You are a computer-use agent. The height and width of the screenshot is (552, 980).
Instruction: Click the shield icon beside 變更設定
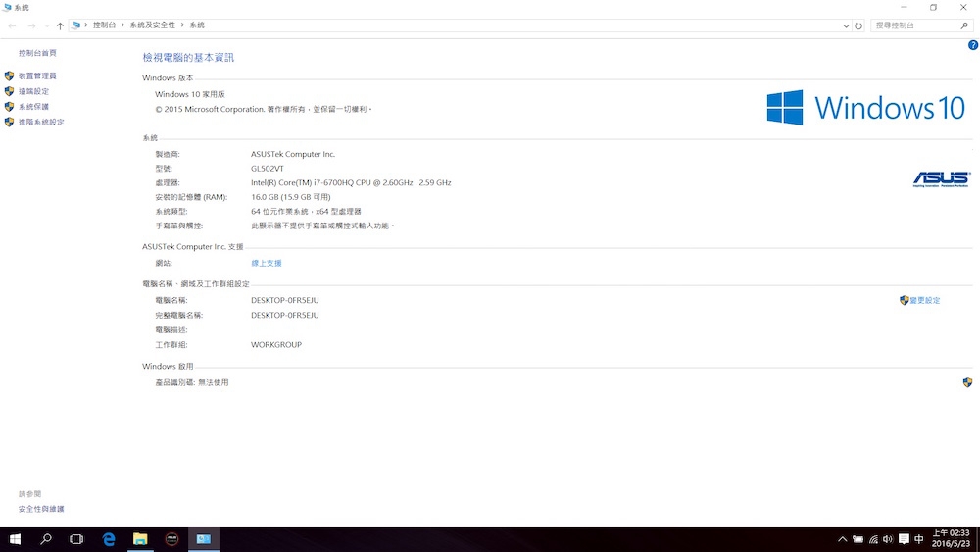point(904,301)
